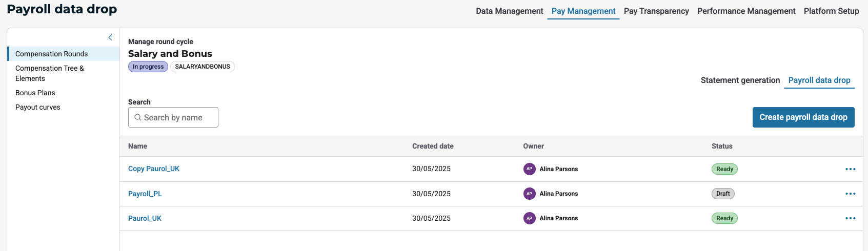The width and height of the screenshot is (868, 251).
Task: Click Alina Parsons avatar in Copy Paurol_UK row
Action: pos(529,169)
